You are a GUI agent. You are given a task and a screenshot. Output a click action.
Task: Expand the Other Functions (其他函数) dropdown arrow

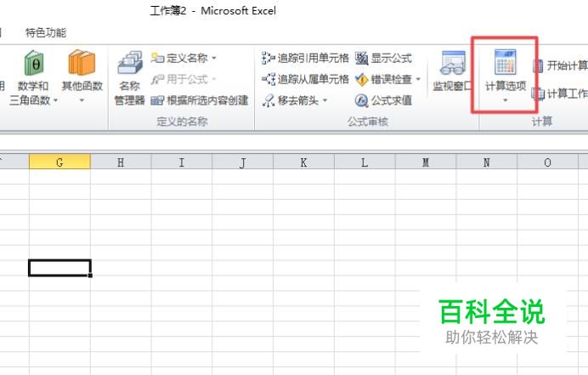coord(82,100)
